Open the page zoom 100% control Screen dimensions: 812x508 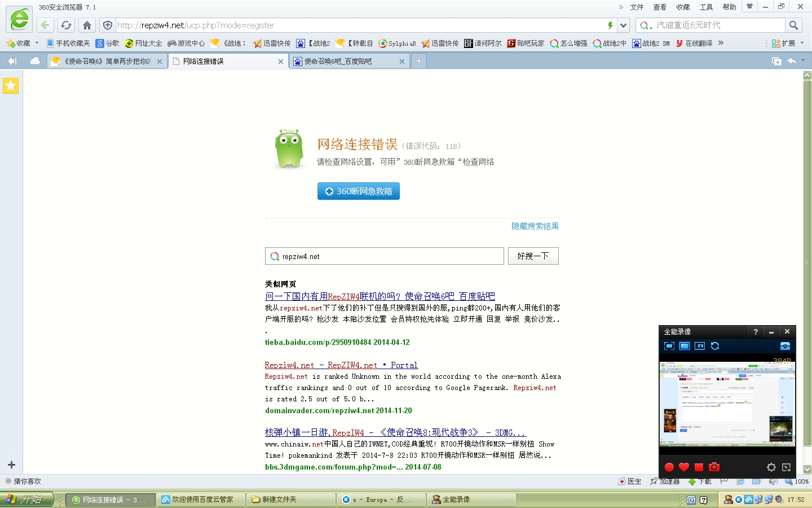click(797, 481)
